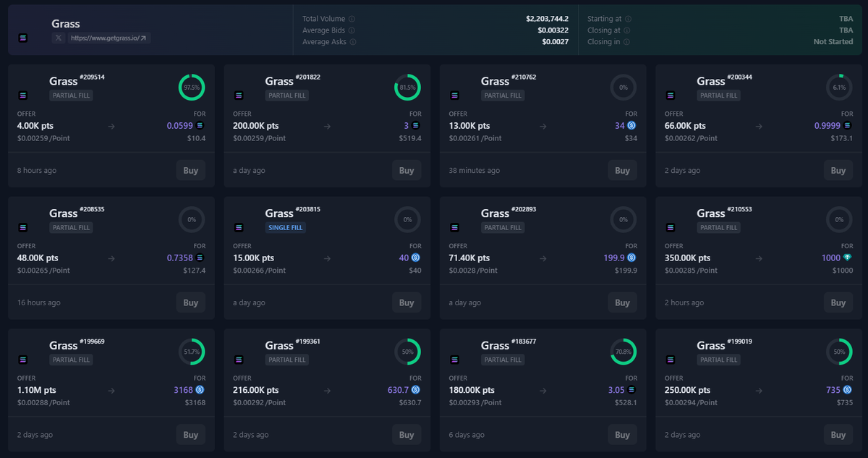
Task: Buy offer #210762 for 13.00K pts
Action: point(623,171)
